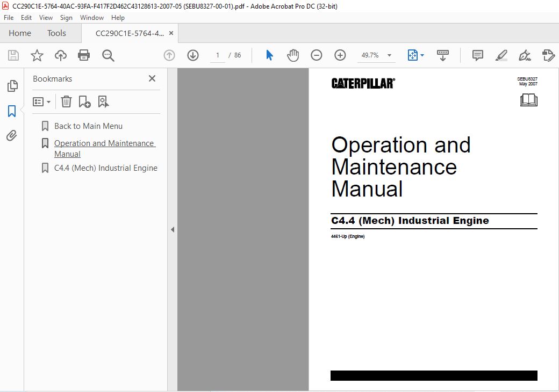Open the sign document pen tool

pyautogui.click(x=525, y=55)
